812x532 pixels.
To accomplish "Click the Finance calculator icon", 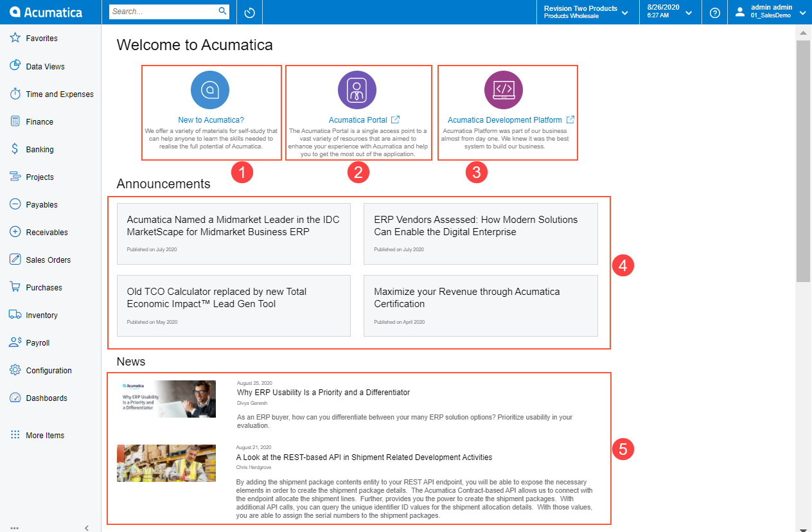I will [x=15, y=121].
